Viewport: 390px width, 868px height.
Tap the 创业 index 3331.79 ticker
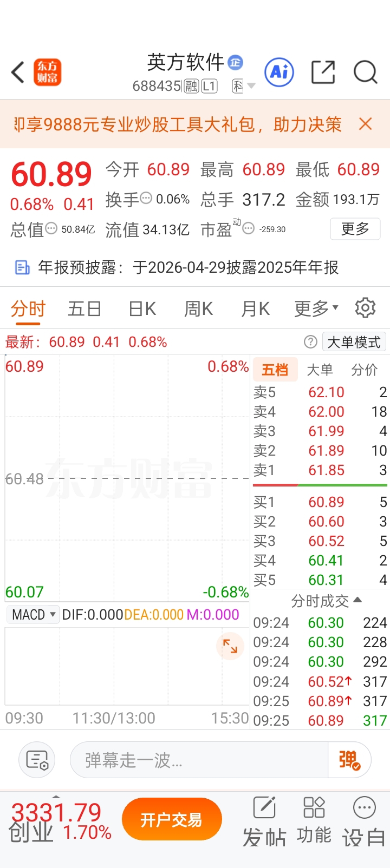tap(60, 822)
